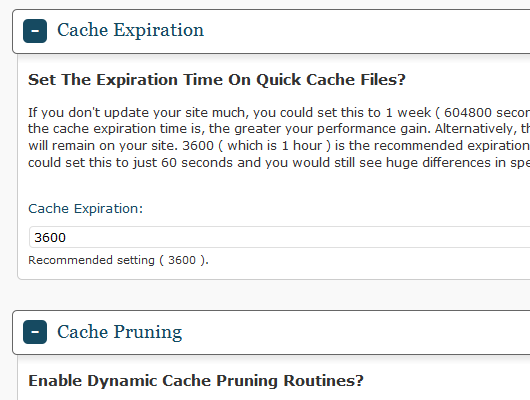The width and height of the screenshot is (530, 400).
Task: Focus the Cache Expiration field showing 3600
Action: coord(280,237)
